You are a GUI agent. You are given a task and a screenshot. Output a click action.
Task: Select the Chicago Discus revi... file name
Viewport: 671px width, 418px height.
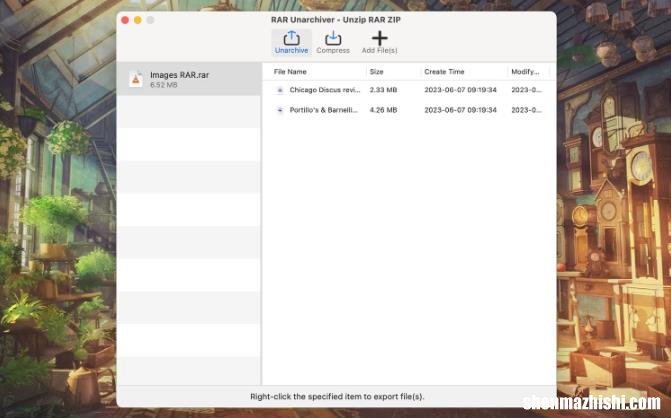click(325, 90)
